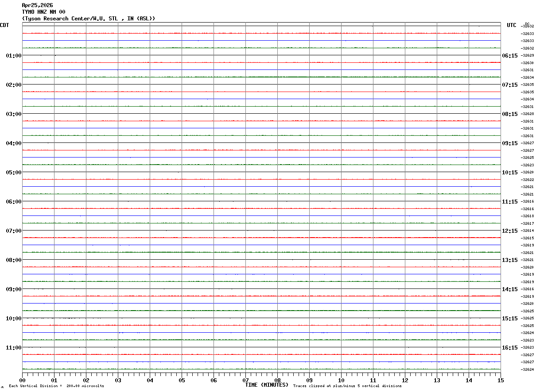
Task: Click the 02:00 CDT row label
Action: pos(13,85)
